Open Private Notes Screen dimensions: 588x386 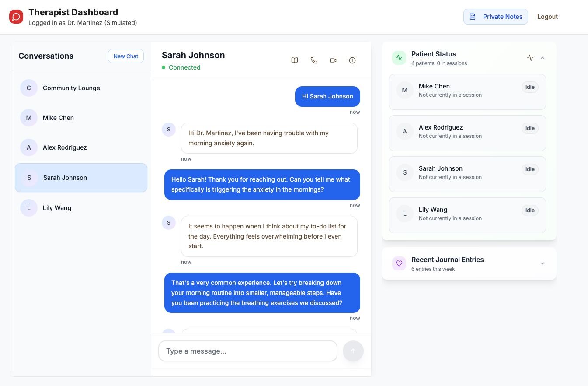[496, 17]
